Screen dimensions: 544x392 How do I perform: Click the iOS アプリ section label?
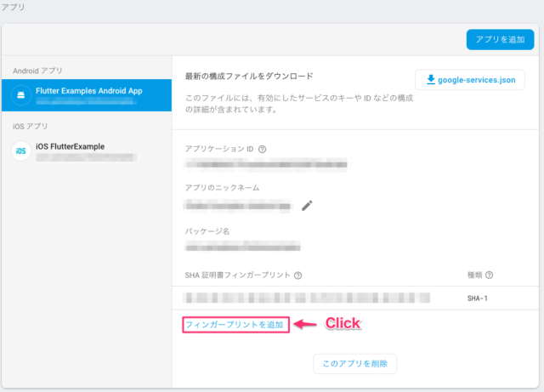(31, 127)
